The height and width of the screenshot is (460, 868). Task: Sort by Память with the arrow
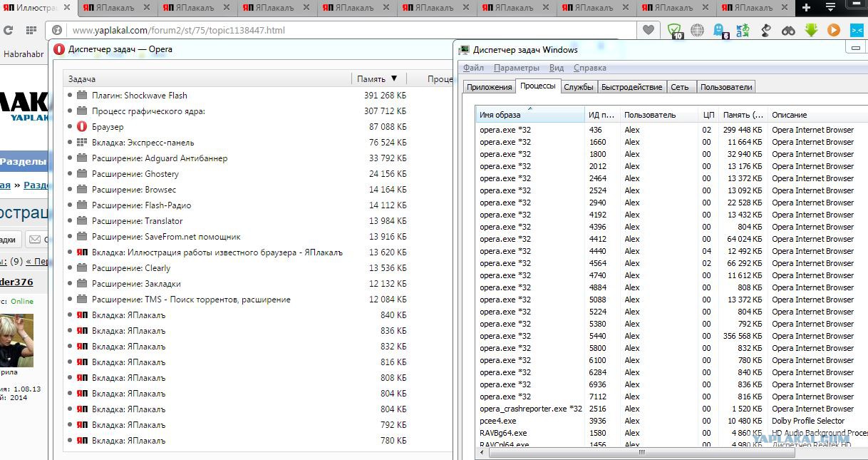[x=394, y=79]
